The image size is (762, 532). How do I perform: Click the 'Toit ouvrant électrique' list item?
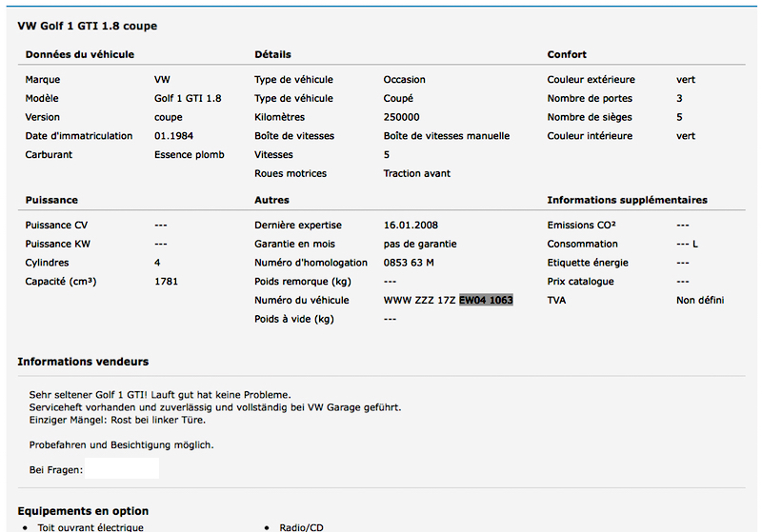click(x=90, y=527)
